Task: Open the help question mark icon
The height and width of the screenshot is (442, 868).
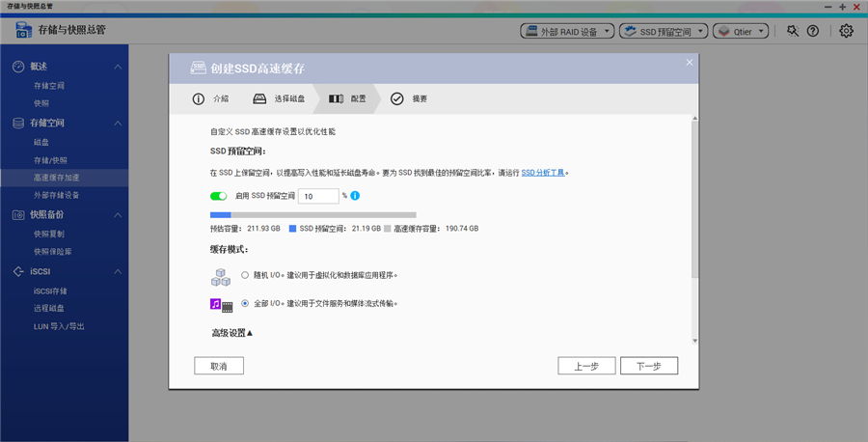Action: click(813, 31)
